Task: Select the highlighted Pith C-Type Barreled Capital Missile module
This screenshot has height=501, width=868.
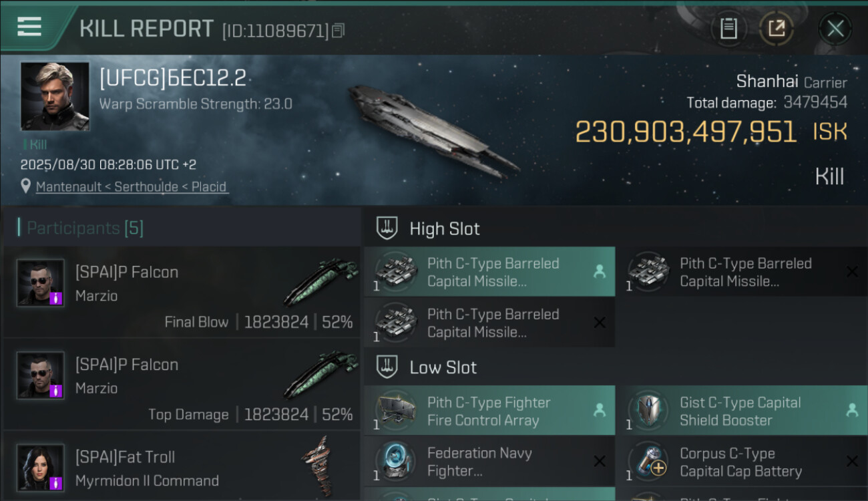Action: pyautogui.click(x=489, y=272)
